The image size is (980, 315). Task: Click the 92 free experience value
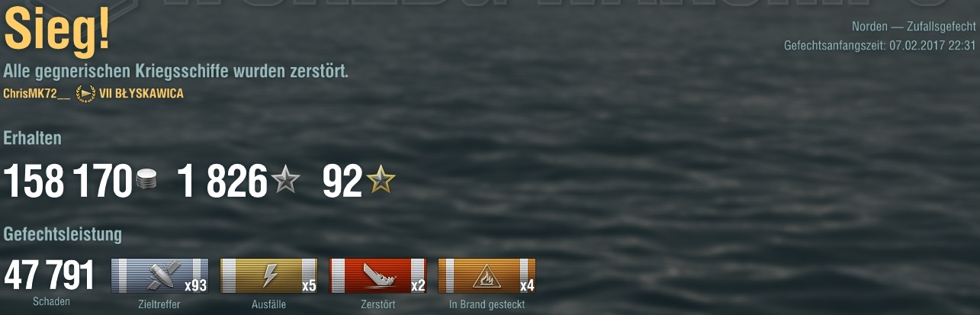342,182
